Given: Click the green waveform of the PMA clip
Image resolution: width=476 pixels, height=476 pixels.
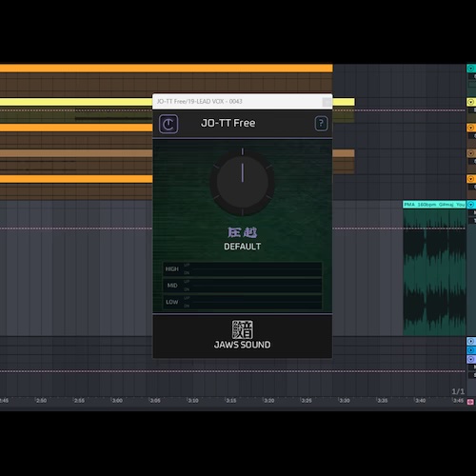Looking at the screenshot, I should (x=434, y=272).
